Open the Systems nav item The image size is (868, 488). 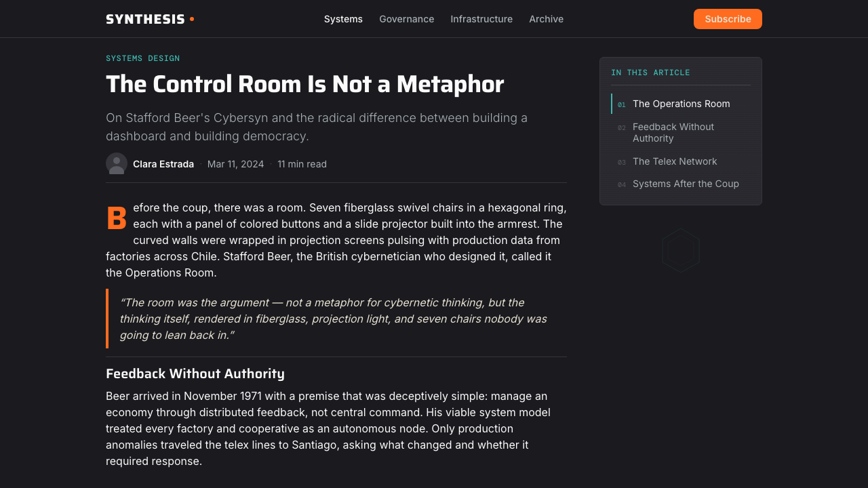pos(343,19)
